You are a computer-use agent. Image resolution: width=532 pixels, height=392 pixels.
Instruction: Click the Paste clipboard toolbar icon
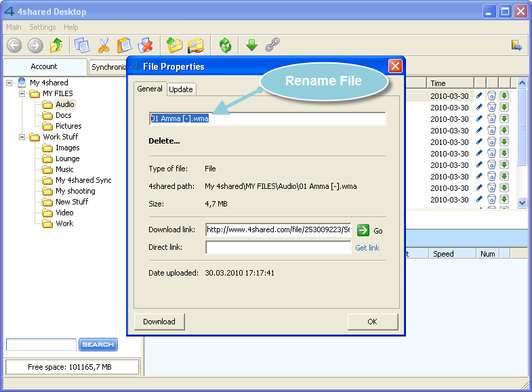click(x=124, y=45)
